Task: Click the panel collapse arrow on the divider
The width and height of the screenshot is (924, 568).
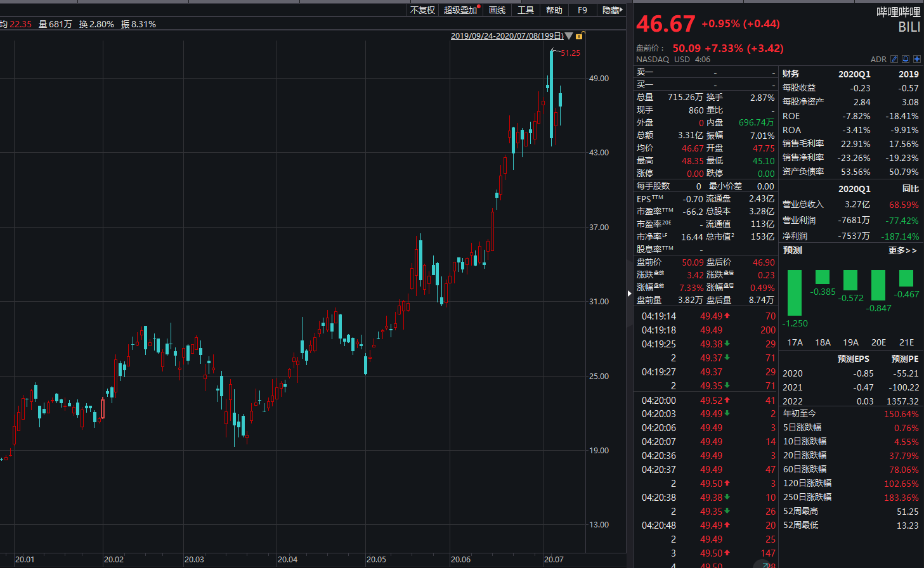Action: pyautogui.click(x=630, y=293)
